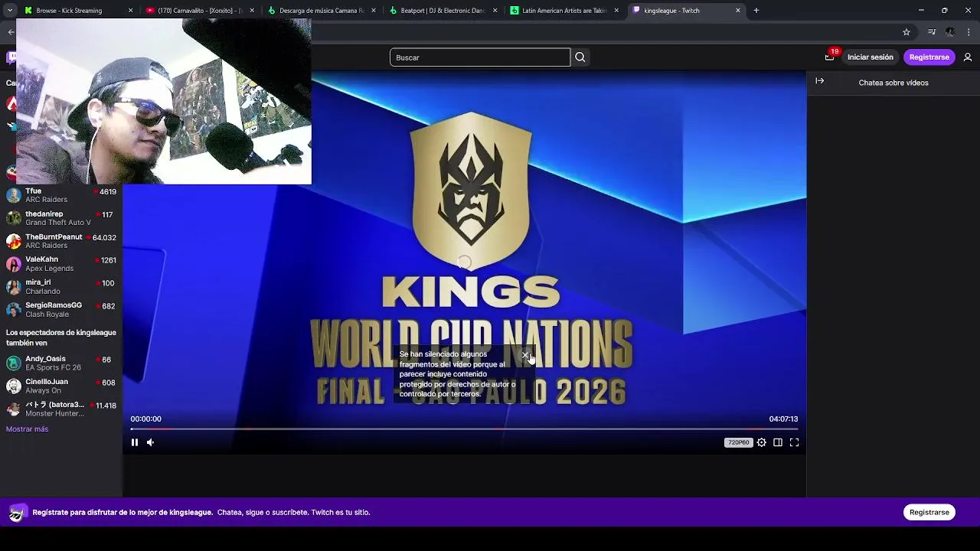This screenshot has height=551, width=980.
Task: Enter fullscreen video mode
Action: [794, 442]
